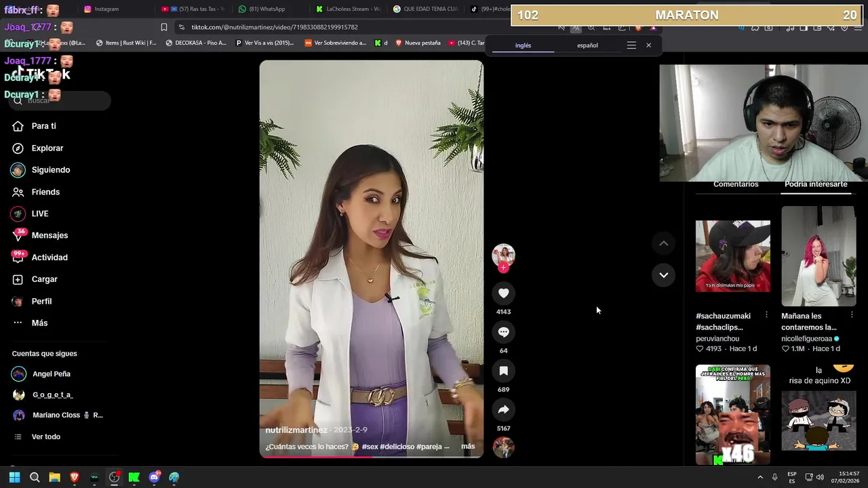Switch to Podría interesarte tab
This screenshot has height=488, width=868.
(x=816, y=184)
